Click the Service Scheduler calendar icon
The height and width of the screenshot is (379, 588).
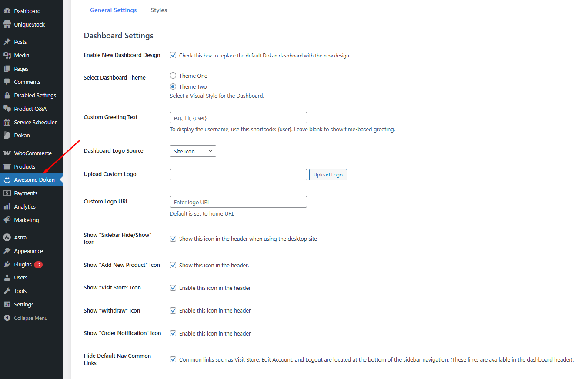click(x=7, y=123)
